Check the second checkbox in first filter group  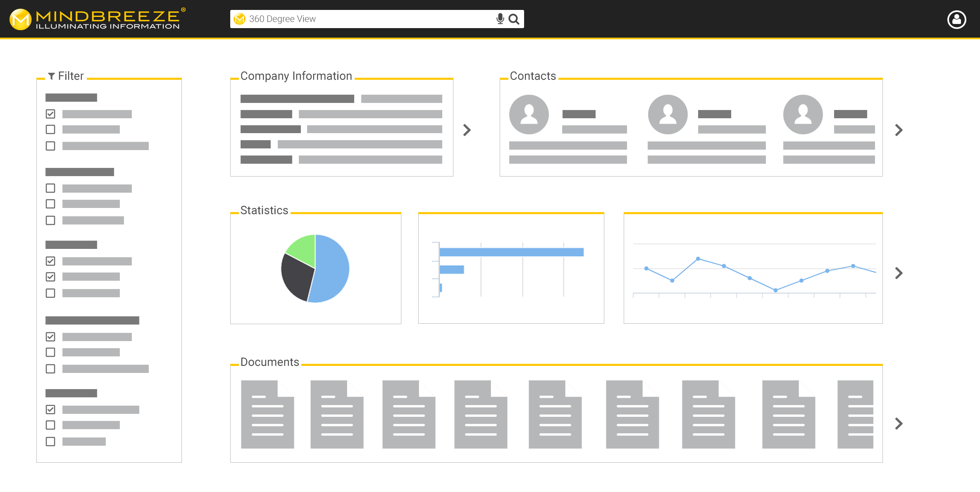coord(50,129)
